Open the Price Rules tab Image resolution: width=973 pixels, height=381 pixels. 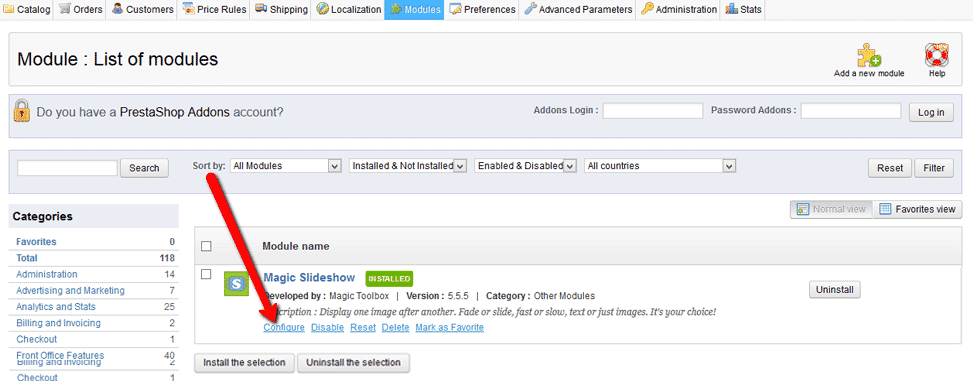coord(214,9)
